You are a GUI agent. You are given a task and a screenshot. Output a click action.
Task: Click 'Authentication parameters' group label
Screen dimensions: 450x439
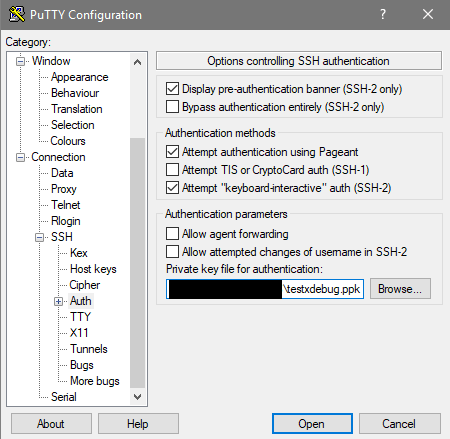coord(226,214)
